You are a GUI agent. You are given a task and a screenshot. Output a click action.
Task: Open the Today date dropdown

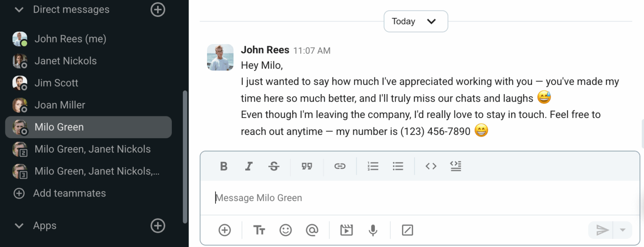(415, 21)
